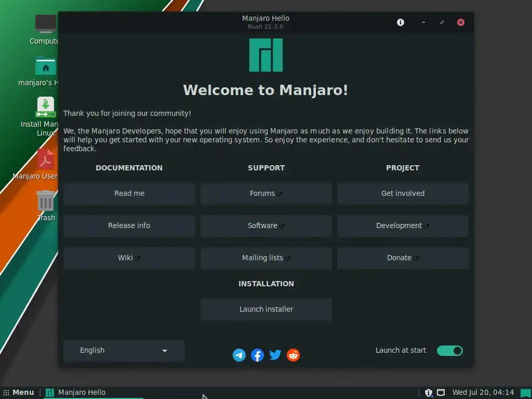Click 'Thank you for joining our community!' text
The width and height of the screenshot is (532, 399).
point(127,113)
